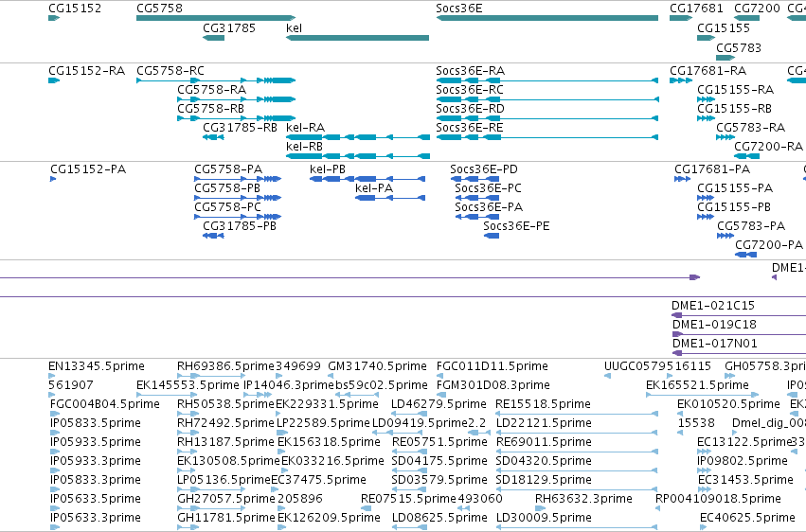The height and width of the screenshot is (532, 806).
Task: Click transcript Socs36E-RE
Action: [546, 137]
